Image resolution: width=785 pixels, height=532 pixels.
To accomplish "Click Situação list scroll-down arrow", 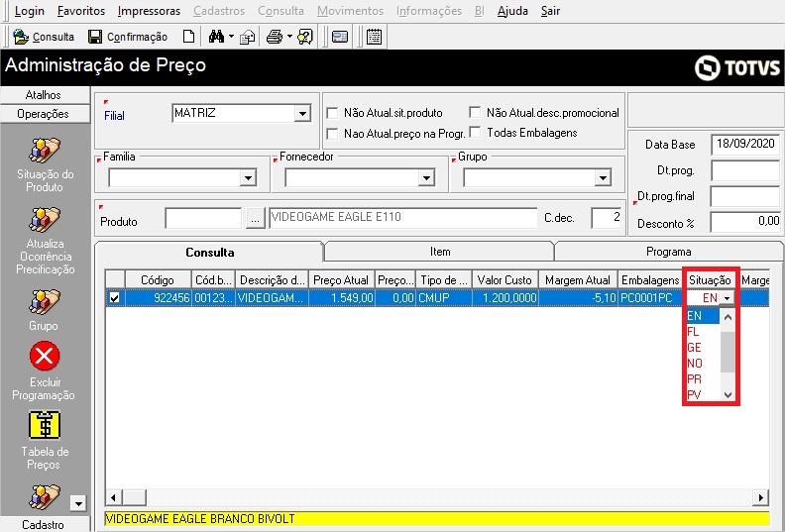I will pyautogui.click(x=728, y=395).
